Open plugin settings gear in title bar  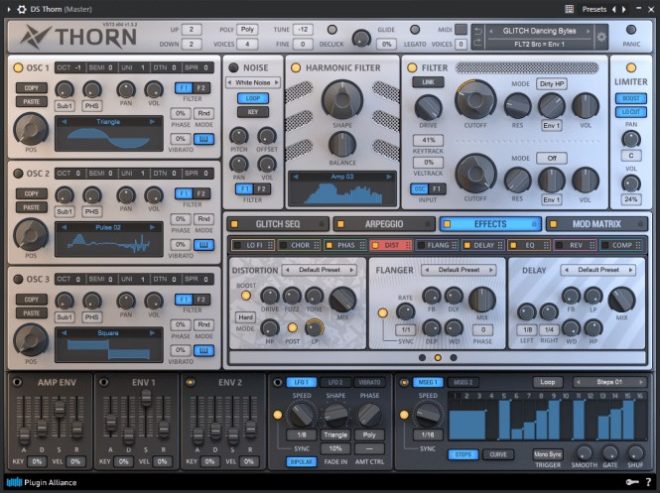coord(21,9)
